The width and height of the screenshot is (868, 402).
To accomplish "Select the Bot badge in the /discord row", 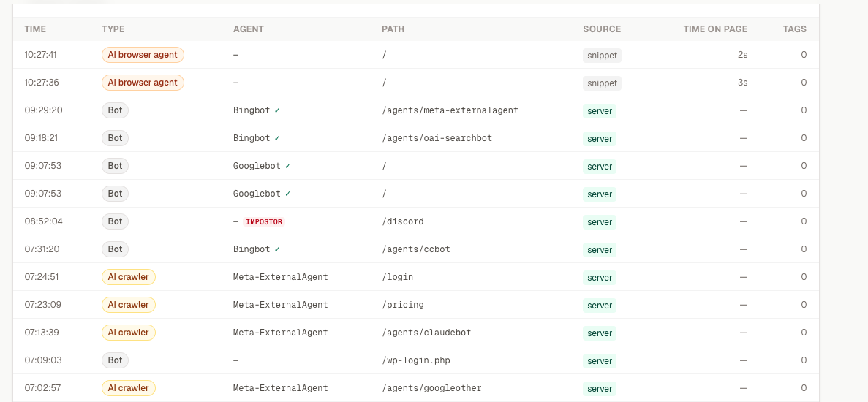I will [x=115, y=221].
